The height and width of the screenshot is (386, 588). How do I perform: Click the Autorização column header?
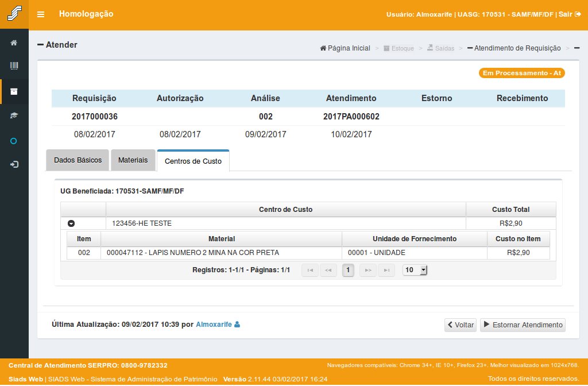coord(180,98)
